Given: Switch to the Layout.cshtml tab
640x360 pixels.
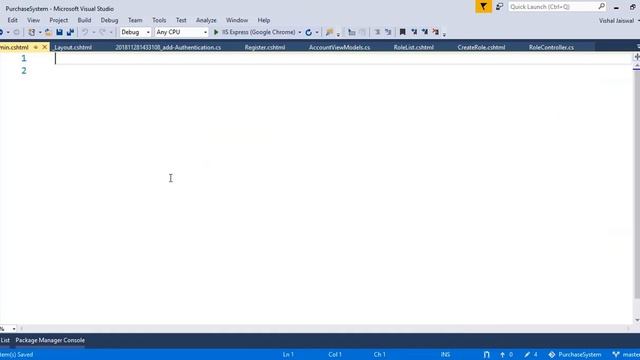Looking at the screenshot, I should click(x=73, y=47).
